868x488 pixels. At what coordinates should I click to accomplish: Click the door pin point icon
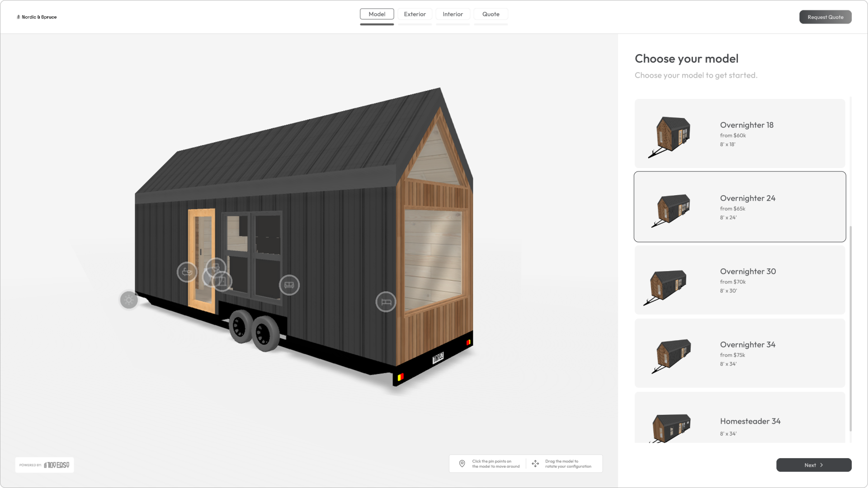[224, 282]
